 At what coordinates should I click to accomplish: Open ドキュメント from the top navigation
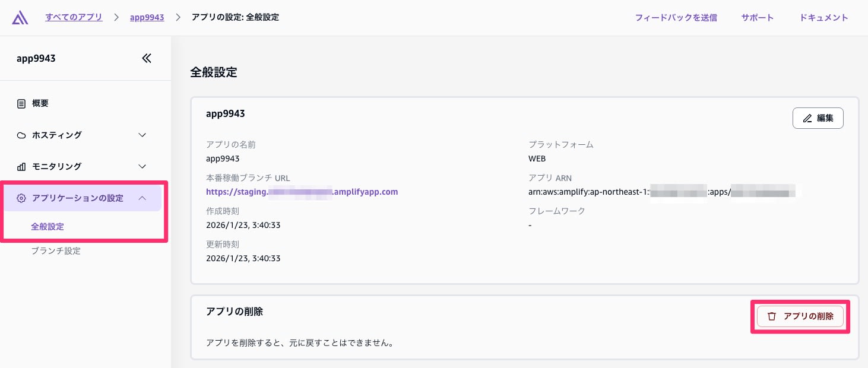[823, 17]
